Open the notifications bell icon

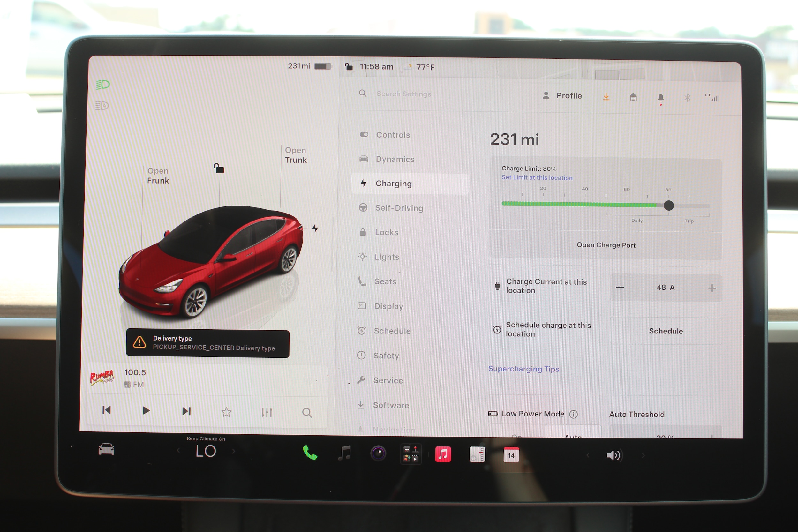tap(661, 98)
